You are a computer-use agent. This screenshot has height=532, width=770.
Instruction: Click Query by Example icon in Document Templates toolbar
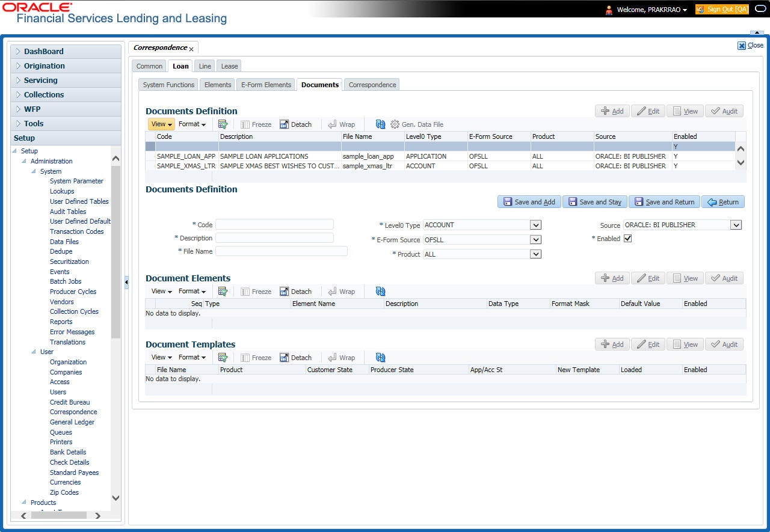coord(223,358)
